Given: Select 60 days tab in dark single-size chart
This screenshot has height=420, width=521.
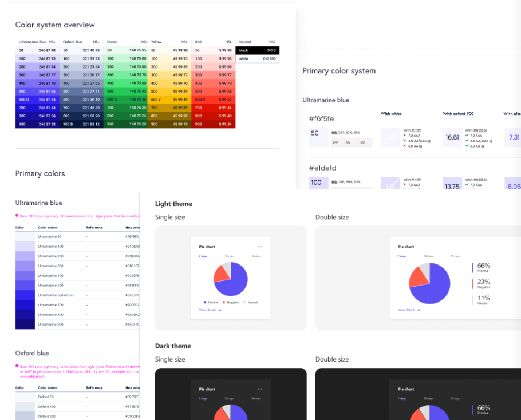Looking at the screenshot, I should coord(256,398).
